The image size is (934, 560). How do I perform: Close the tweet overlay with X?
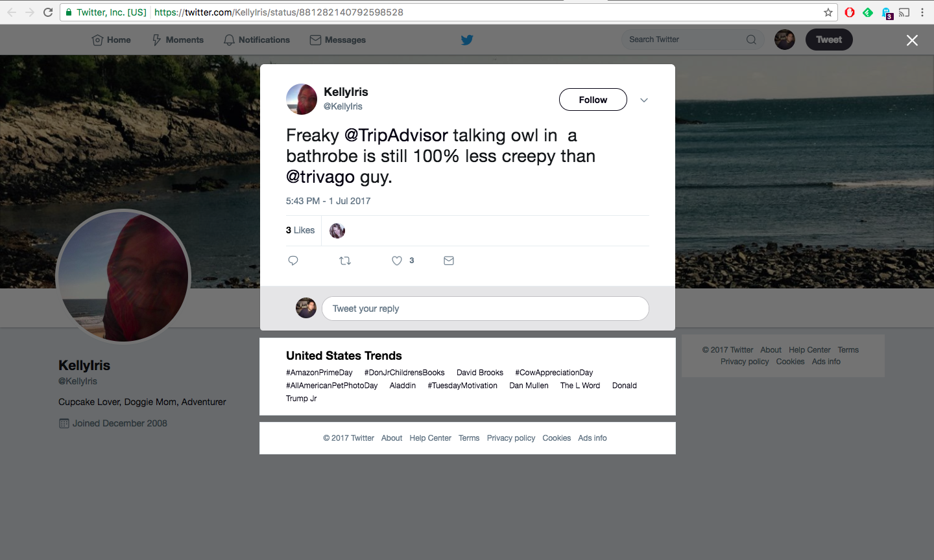(912, 40)
